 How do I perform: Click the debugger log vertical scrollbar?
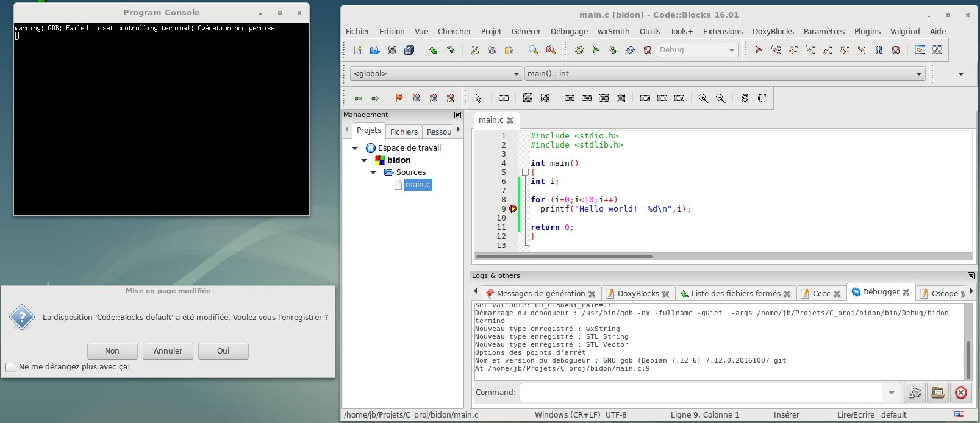coord(968,360)
